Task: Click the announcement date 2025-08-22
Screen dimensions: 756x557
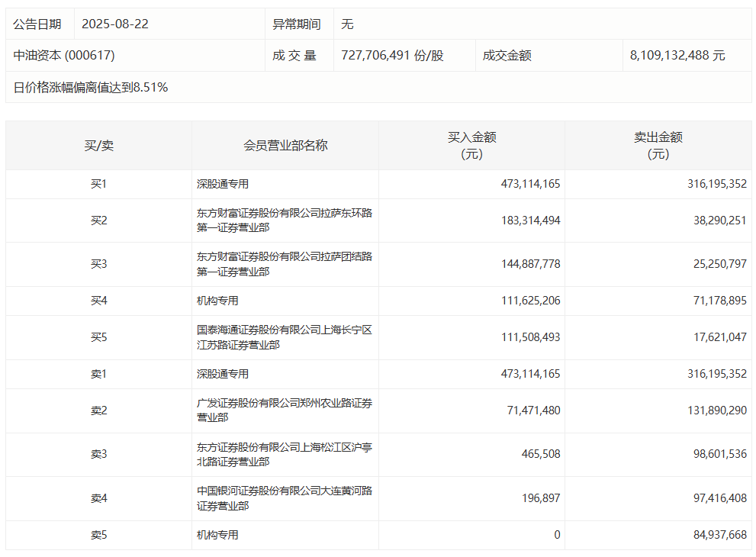Action: [x=114, y=24]
